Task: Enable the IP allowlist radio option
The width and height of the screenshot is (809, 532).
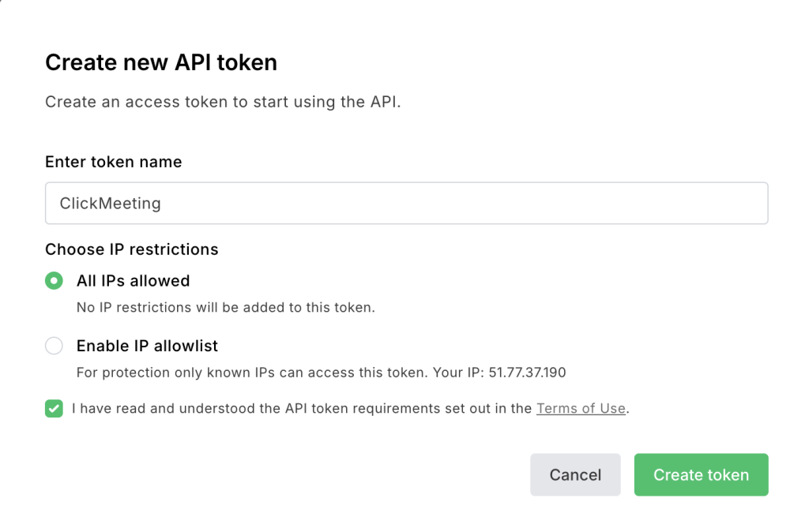Action: tap(54, 346)
